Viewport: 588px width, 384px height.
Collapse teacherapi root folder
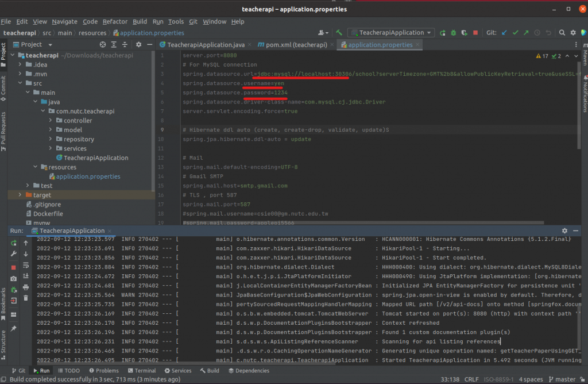[13, 55]
